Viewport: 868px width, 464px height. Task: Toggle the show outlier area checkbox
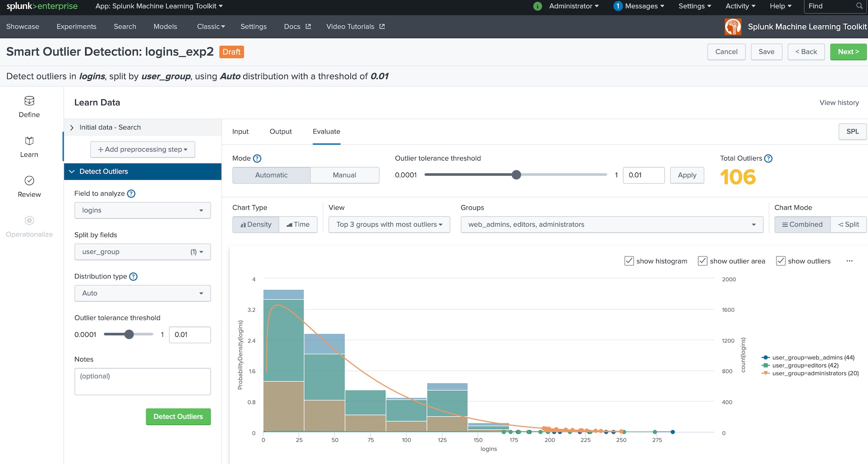point(702,261)
